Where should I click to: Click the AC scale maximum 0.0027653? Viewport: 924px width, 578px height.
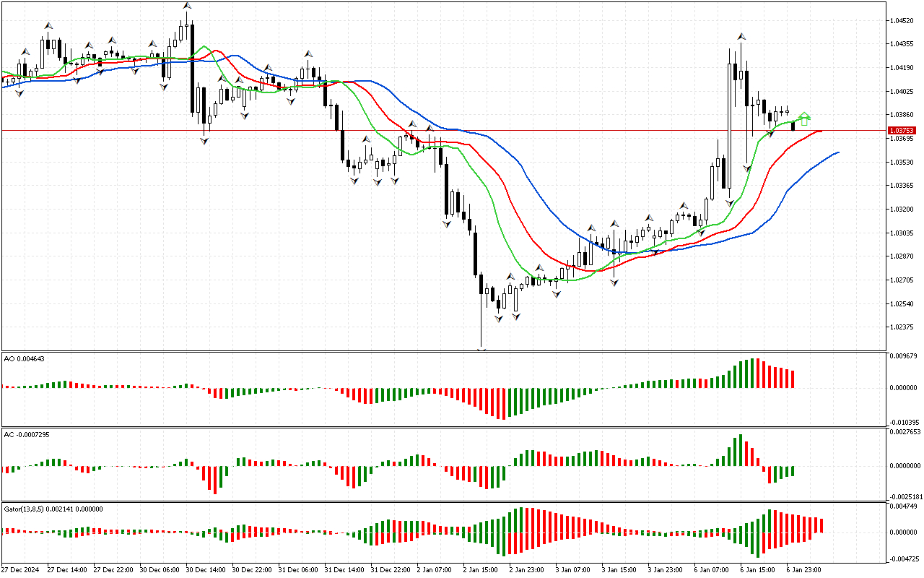pos(905,431)
